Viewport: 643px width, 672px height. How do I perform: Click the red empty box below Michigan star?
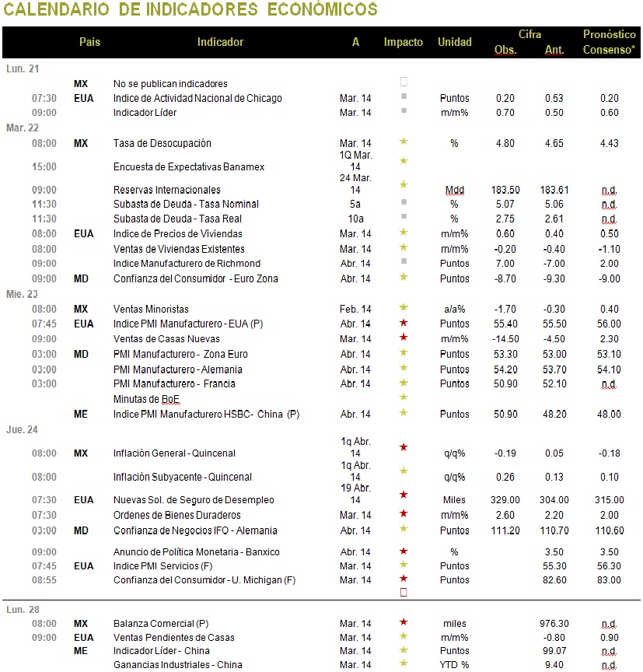(404, 593)
